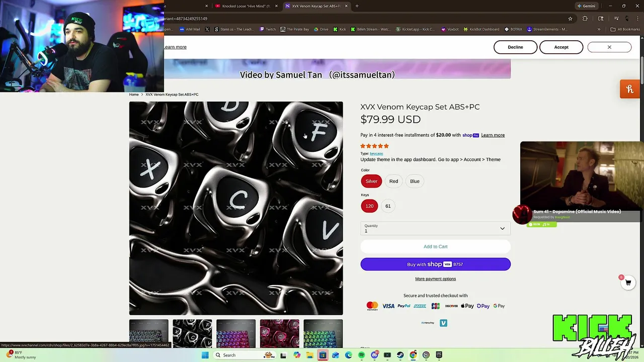
Task: Open the Twitch bookmark
Action: [x=268, y=29]
